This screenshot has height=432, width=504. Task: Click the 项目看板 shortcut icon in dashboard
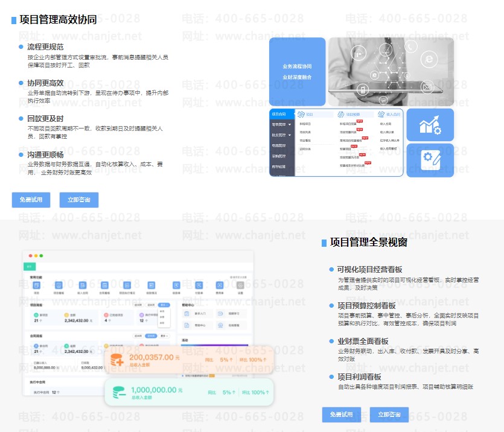click(59, 285)
